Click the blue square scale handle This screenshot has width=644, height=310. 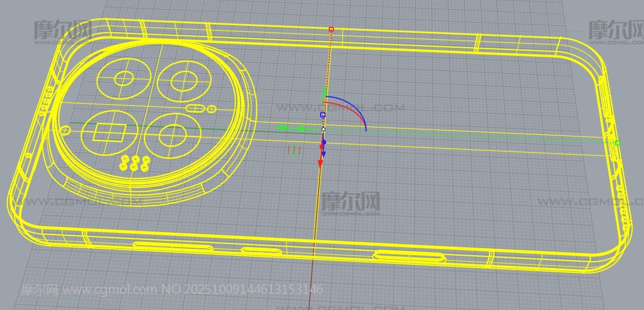point(323,114)
